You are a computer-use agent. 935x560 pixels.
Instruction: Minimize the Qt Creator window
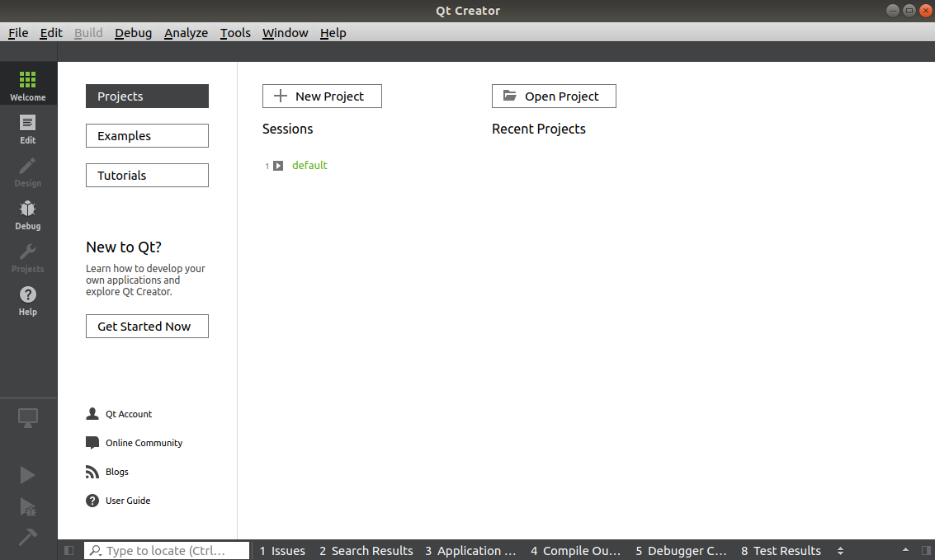click(893, 10)
